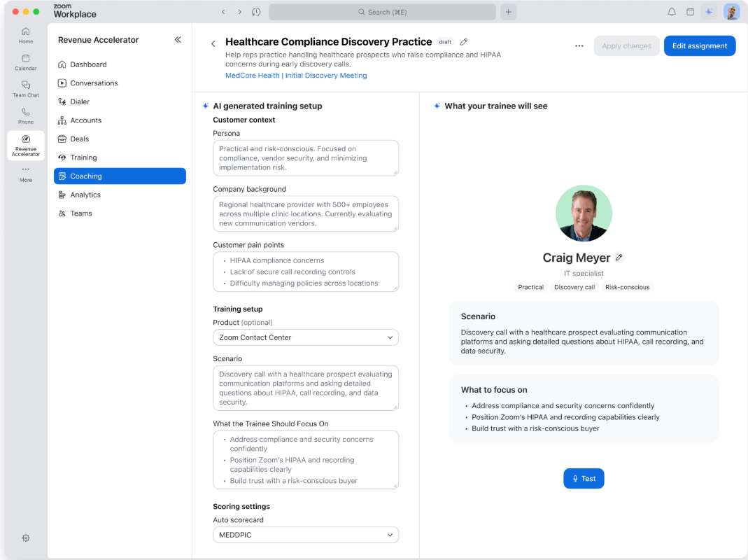Open MedCore Health Initial Discovery Meeting link

296,76
